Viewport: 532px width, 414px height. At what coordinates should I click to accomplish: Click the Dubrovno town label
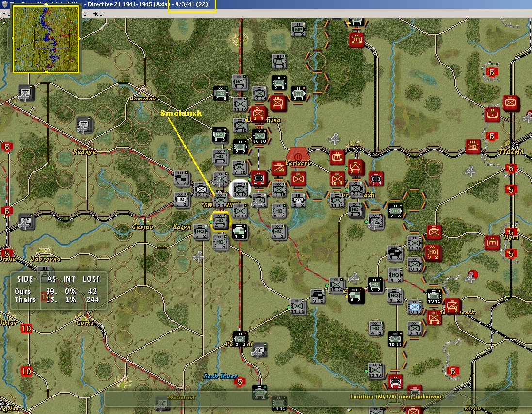click(45, 259)
